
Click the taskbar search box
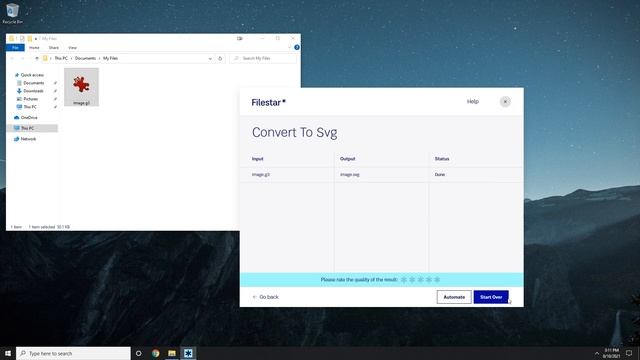click(73, 353)
